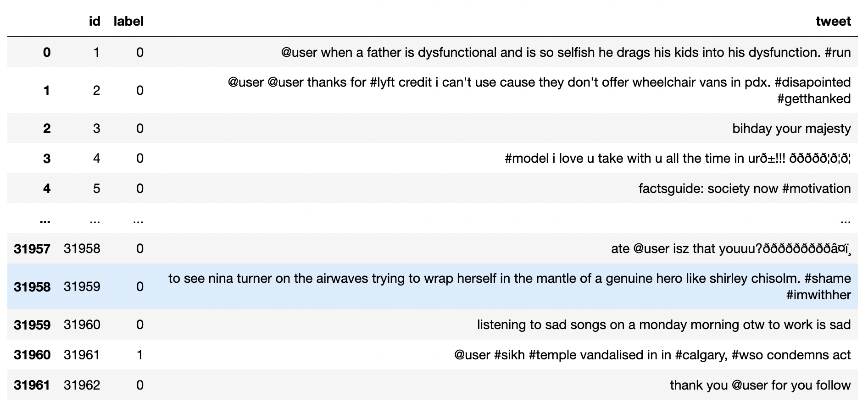Click the id cell 31960

(82, 324)
